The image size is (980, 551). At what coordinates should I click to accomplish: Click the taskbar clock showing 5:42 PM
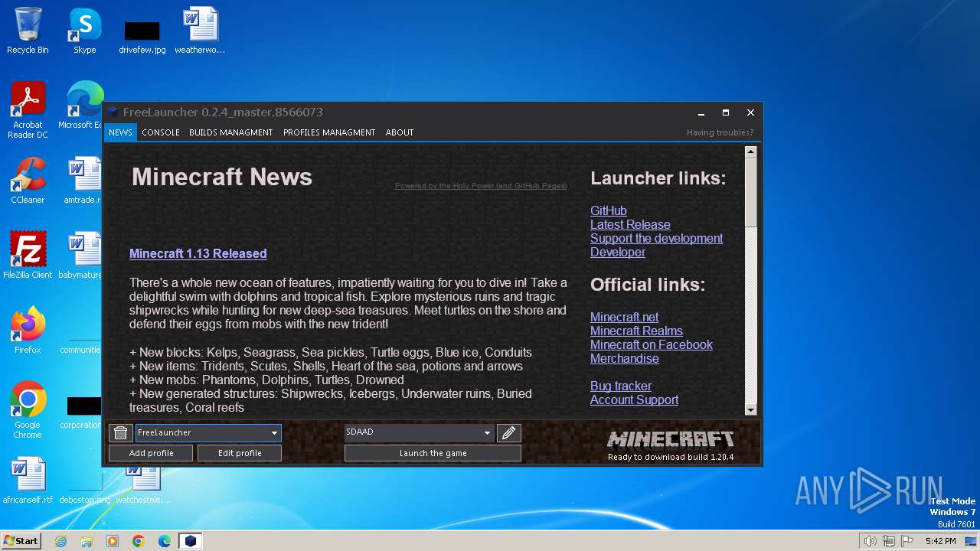pyautogui.click(x=940, y=541)
